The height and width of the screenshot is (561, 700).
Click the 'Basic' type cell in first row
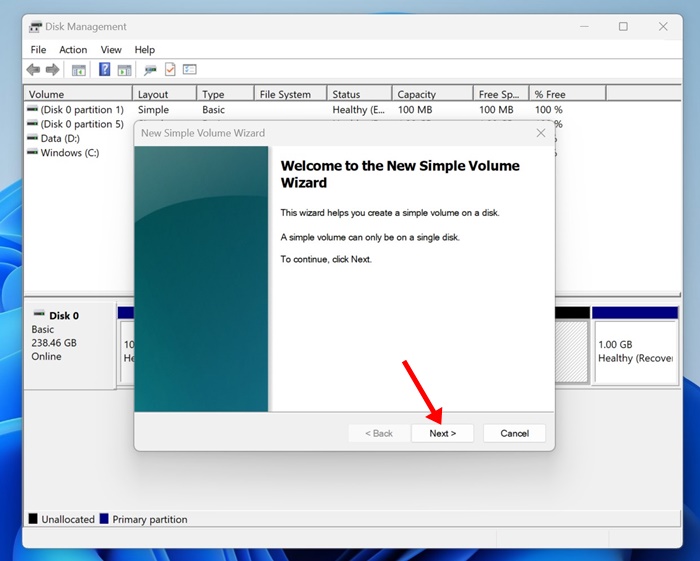(213, 110)
